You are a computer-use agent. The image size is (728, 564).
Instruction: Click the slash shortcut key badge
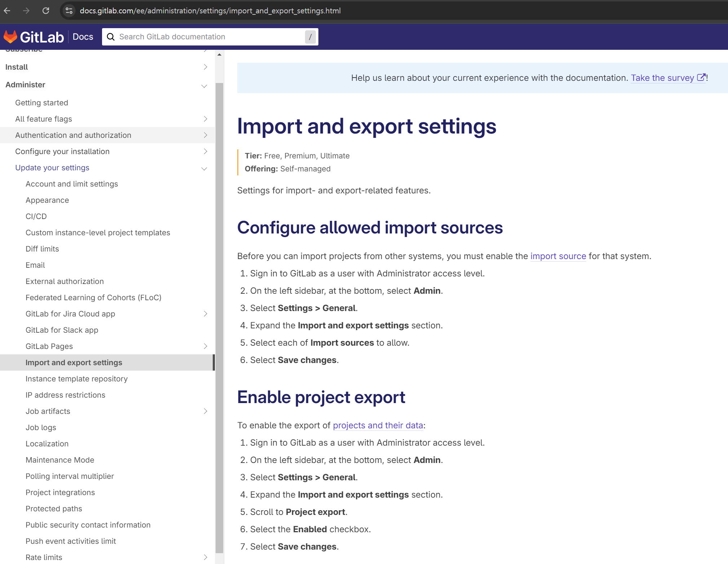coord(310,37)
